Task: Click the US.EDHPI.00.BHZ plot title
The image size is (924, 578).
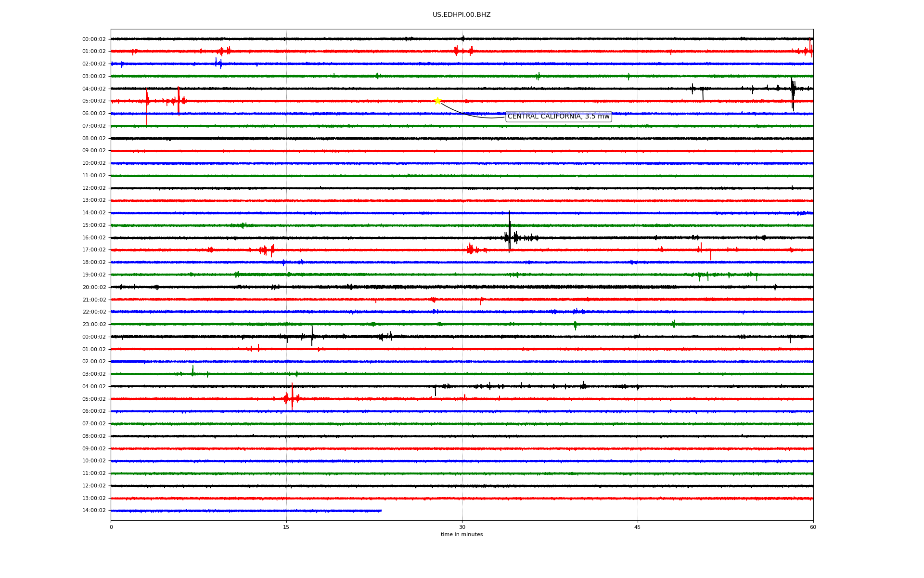Action: pos(461,15)
